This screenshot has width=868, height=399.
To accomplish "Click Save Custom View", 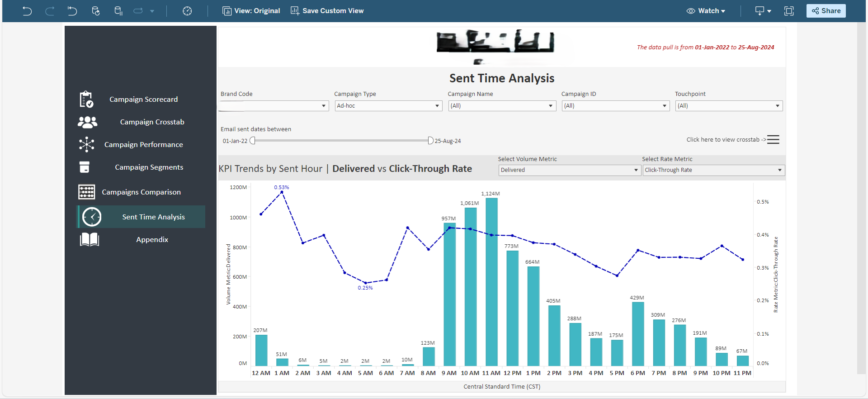I will click(327, 11).
